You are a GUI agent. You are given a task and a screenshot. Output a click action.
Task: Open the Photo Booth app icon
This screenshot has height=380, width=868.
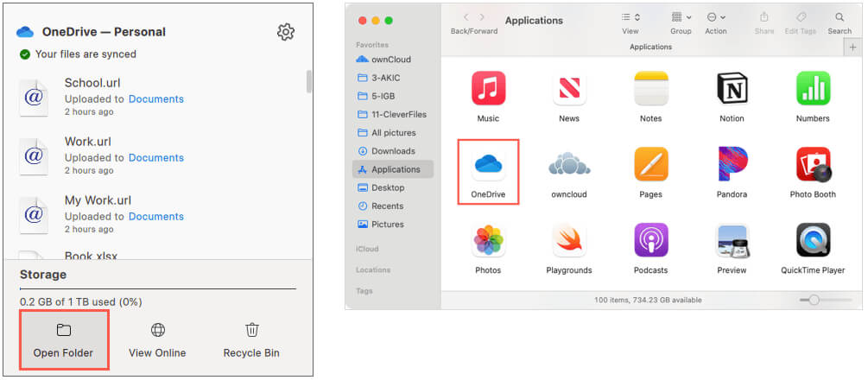(x=813, y=164)
